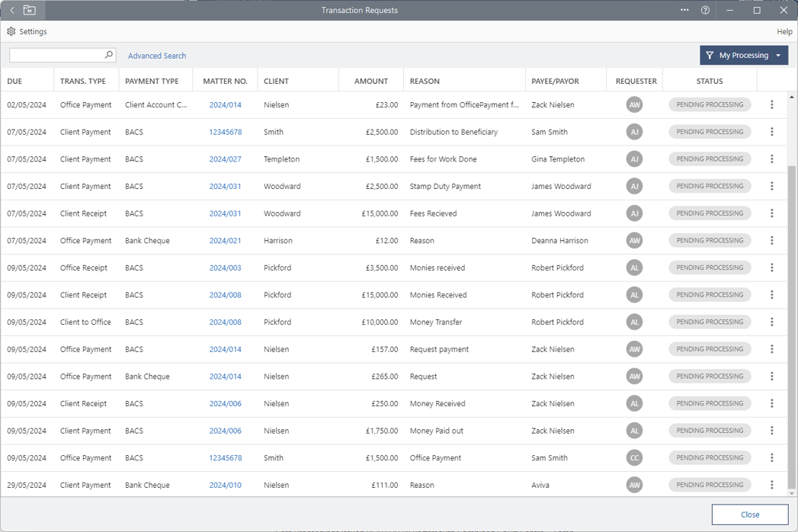
Task: Open Settings with the gear icon
Action: [x=11, y=32]
